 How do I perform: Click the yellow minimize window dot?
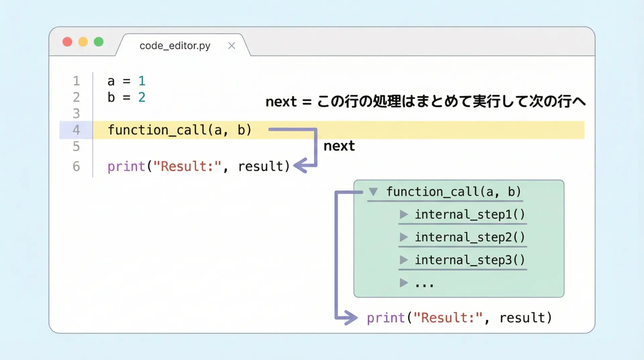click(83, 42)
